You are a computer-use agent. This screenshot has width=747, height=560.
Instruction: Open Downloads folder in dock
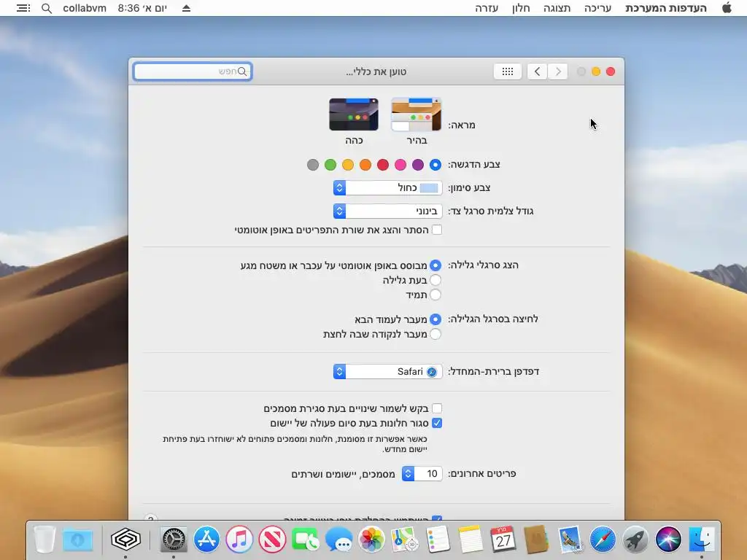click(77, 540)
